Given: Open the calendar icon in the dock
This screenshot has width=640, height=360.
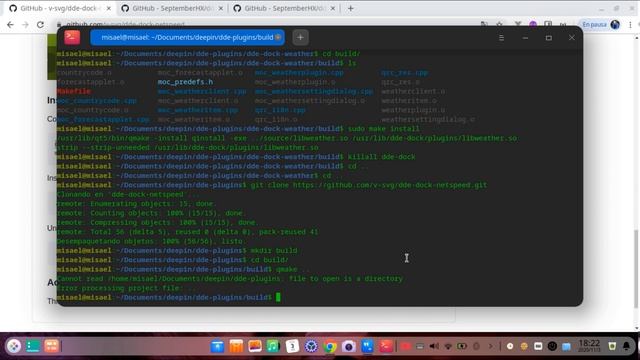Looking at the screenshot, I should (292, 347).
